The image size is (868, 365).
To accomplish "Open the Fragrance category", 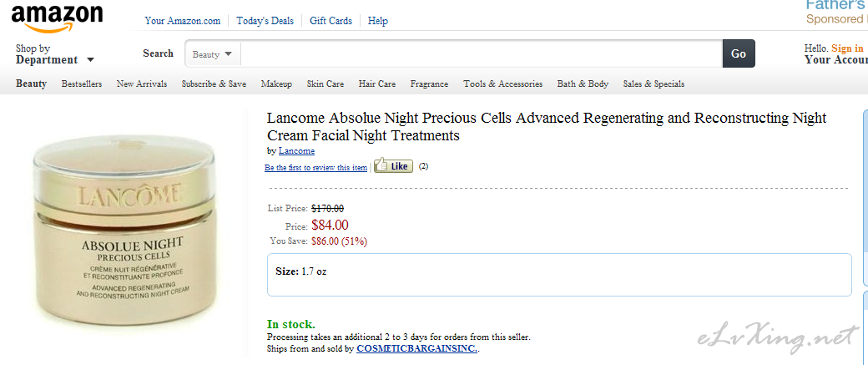I will click(429, 84).
